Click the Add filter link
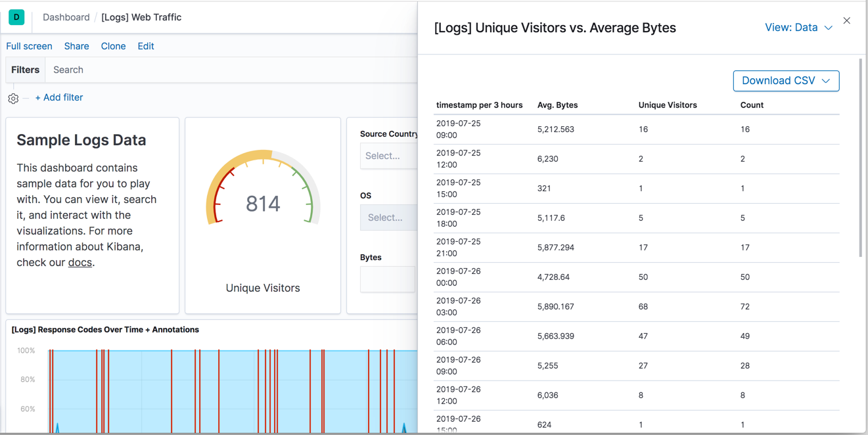This screenshot has height=435, width=868. [59, 97]
